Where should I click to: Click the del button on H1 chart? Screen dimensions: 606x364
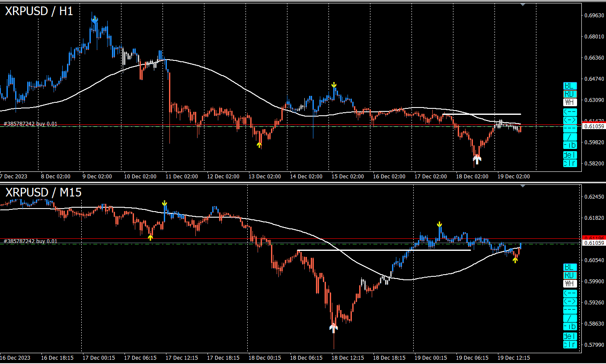(x=570, y=155)
